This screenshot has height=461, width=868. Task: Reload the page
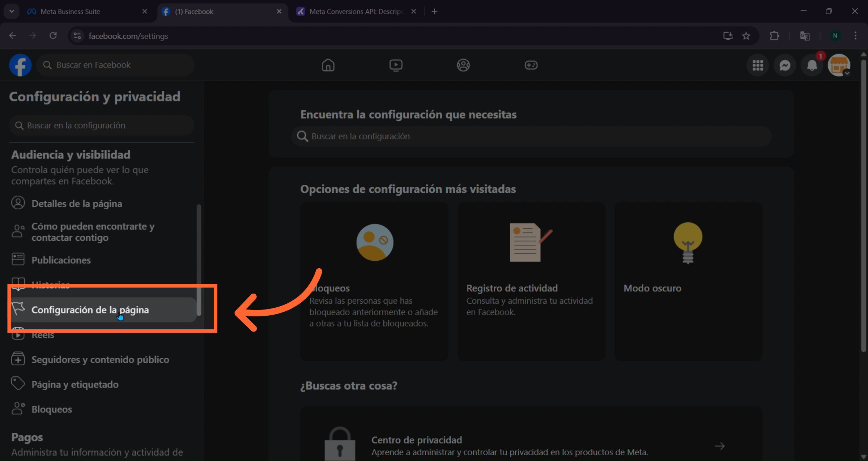(53, 35)
